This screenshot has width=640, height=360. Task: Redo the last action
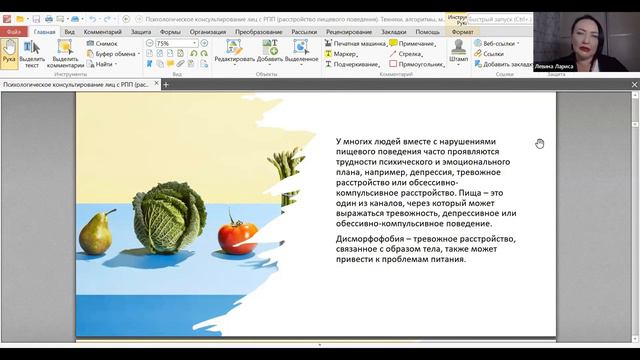(x=107, y=19)
